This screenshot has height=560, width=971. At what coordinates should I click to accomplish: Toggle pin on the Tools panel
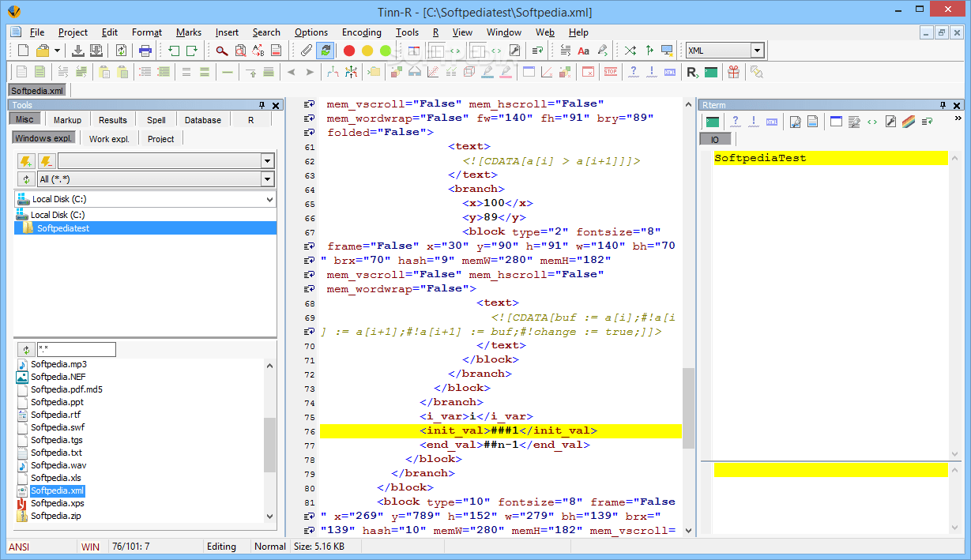tap(262, 105)
